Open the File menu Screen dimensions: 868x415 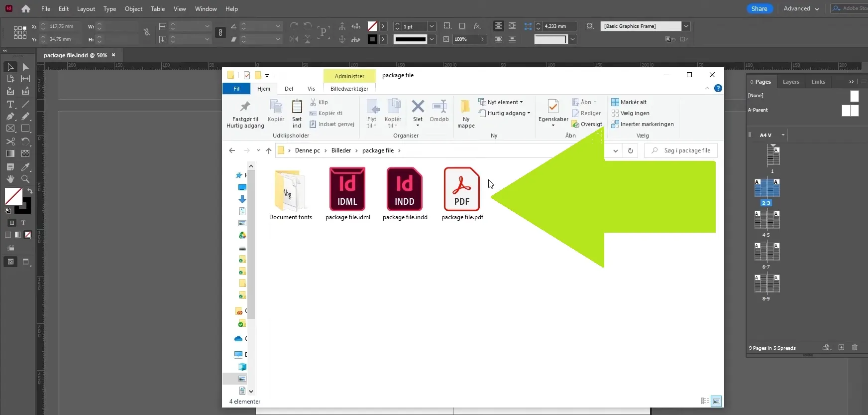click(46, 9)
